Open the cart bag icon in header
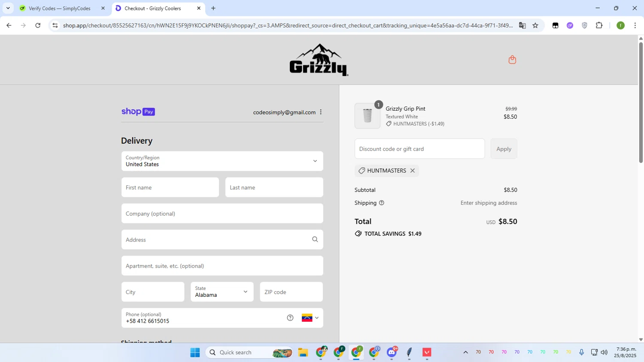This screenshot has height=362, width=644. [512, 60]
